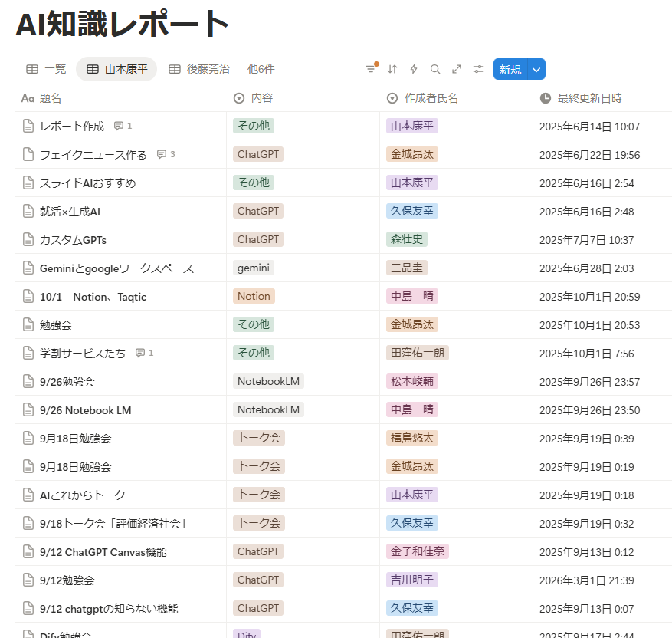Open view settings via the sliders icon
The height and width of the screenshot is (638, 672).
(x=477, y=69)
